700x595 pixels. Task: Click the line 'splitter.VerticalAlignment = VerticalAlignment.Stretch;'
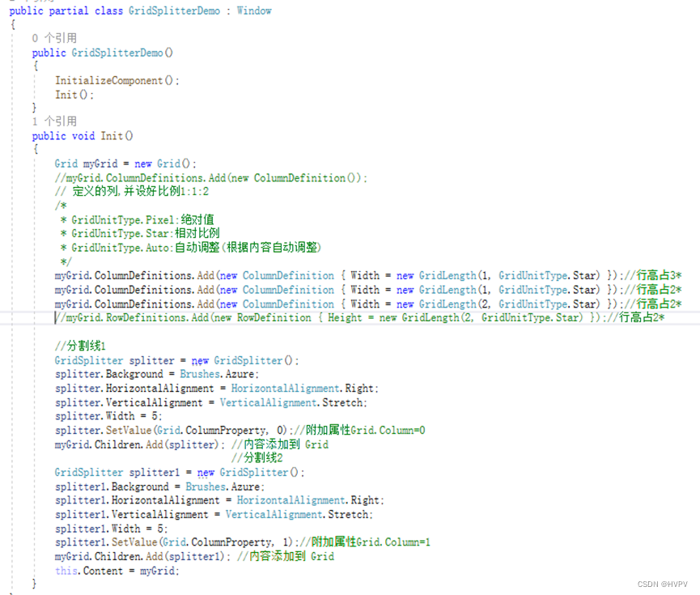click(x=210, y=402)
